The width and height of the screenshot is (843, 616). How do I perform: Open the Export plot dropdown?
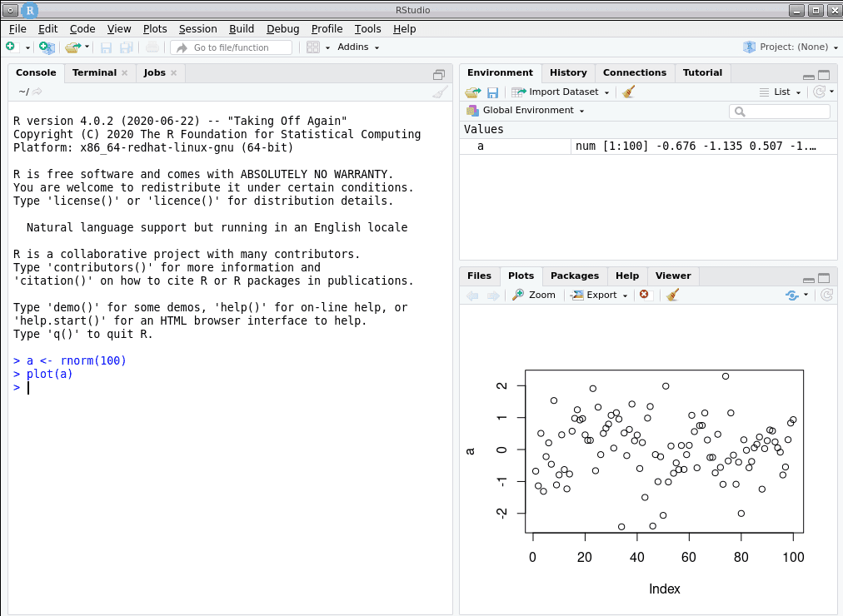click(x=599, y=295)
